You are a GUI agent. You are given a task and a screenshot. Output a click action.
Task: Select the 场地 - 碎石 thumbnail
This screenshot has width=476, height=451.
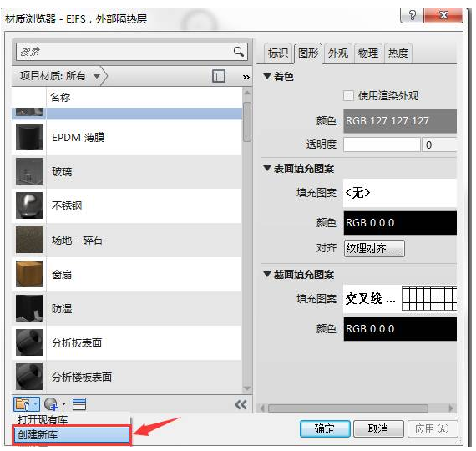click(29, 240)
